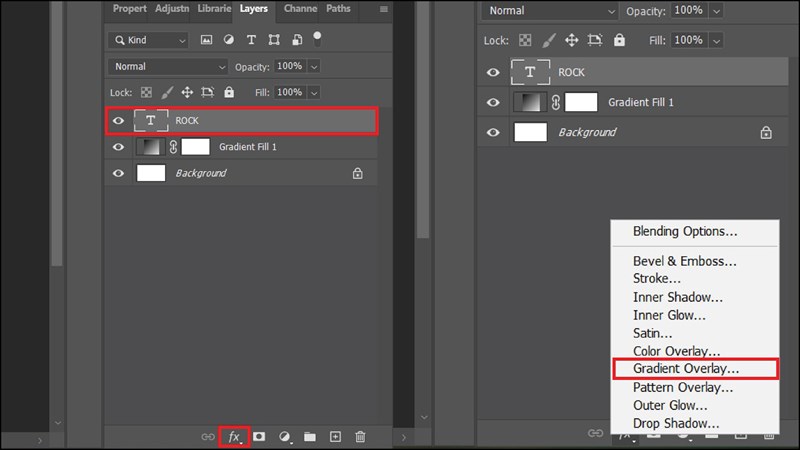Open Fill slider arrow in right panel
This screenshot has width=800, height=450.
[716, 41]
